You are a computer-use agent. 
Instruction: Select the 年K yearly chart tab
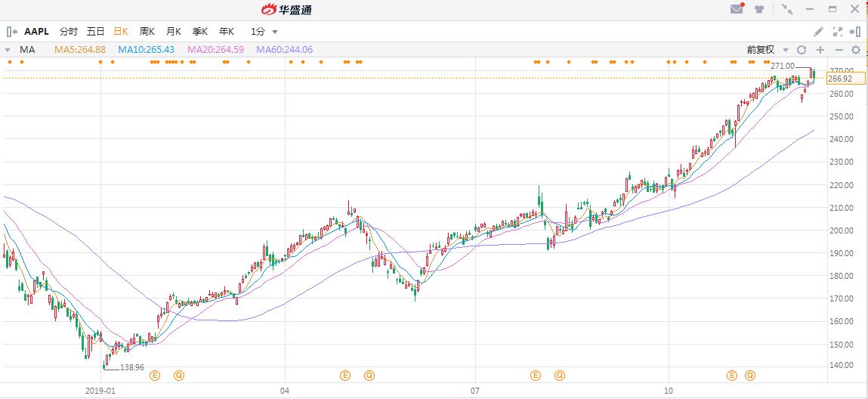point(226,32)
